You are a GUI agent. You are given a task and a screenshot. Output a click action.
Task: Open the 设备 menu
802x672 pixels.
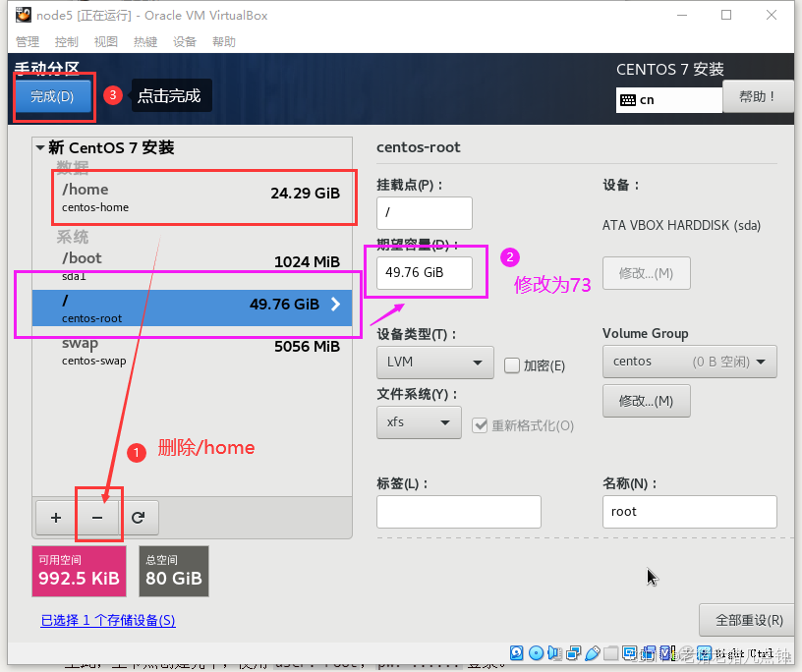(185, 42)
